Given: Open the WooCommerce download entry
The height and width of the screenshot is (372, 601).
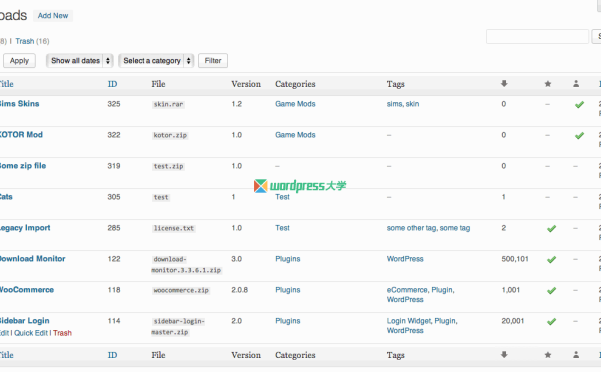Looking at the screenshot, I should click(x=27, y=290).
